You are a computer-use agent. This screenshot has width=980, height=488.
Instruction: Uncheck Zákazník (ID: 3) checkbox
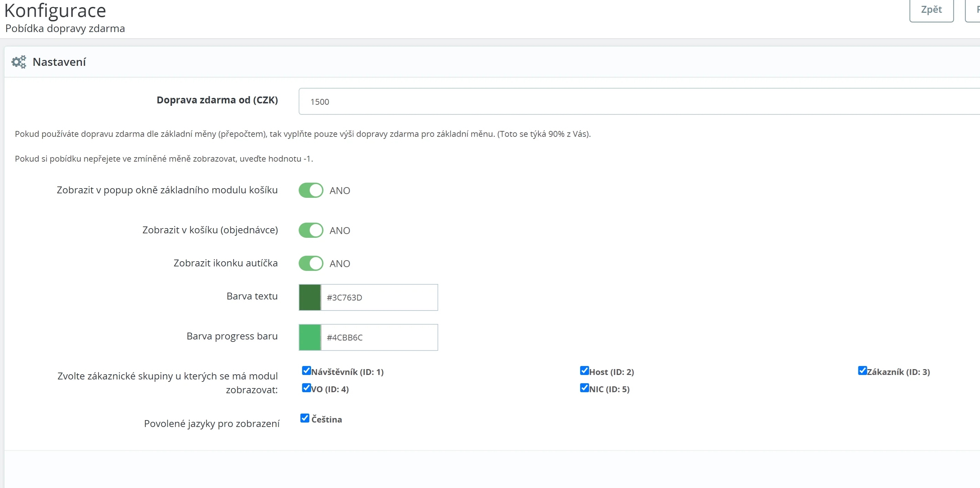(x=862, y=371)
